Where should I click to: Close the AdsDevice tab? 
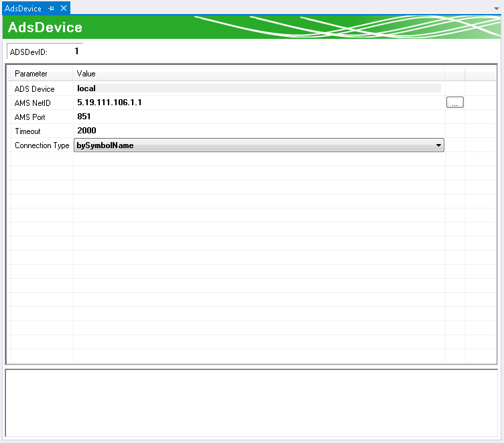[64, 8]
